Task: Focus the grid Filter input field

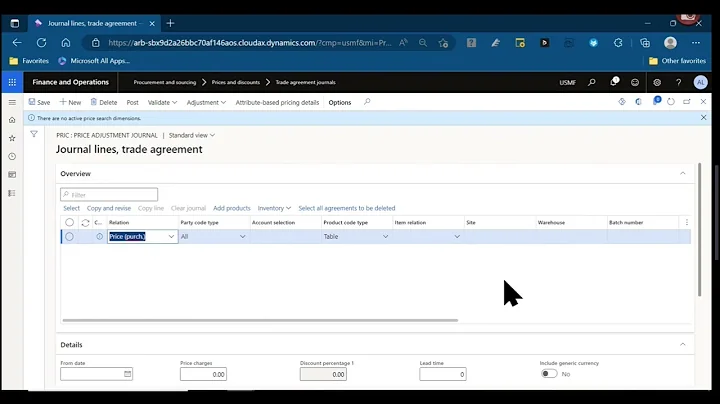Action: [x=109, y=195]
